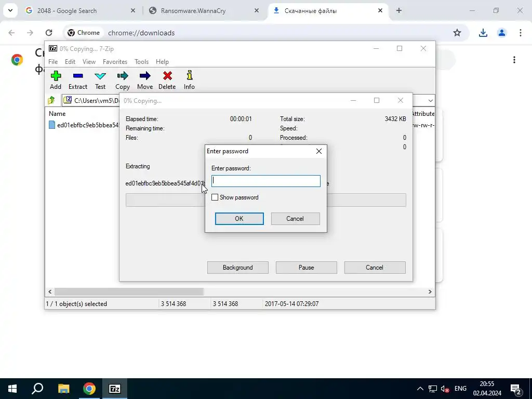The height and width of the screenshot is (399, 532).
Task: Click the Copy toolbar icon
Action: click(x=123, y=76)
